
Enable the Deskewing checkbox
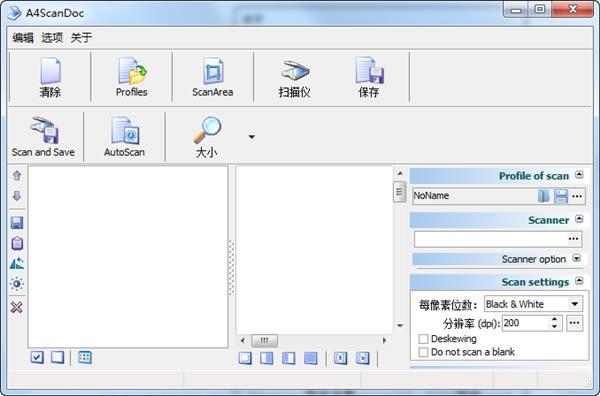[x=423, y=339]
